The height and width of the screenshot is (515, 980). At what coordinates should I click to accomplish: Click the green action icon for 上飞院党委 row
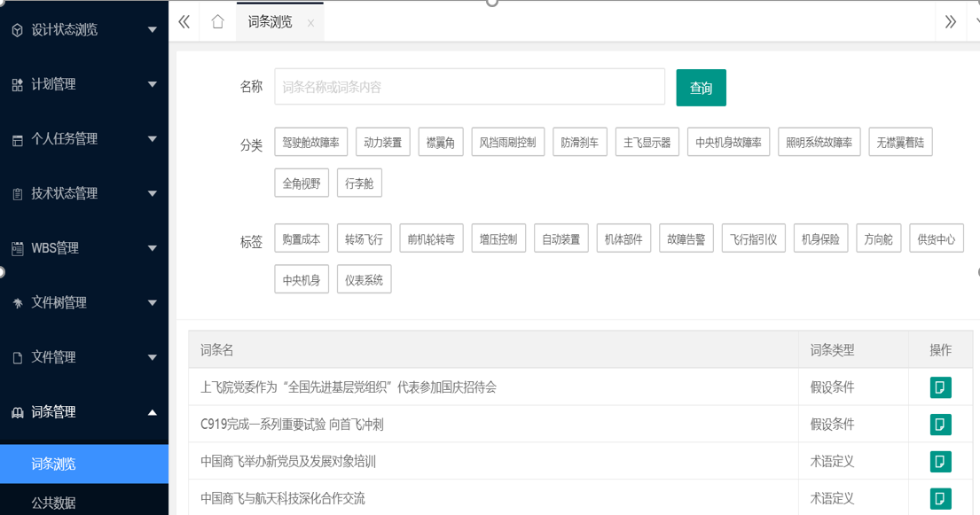point(940,387)
